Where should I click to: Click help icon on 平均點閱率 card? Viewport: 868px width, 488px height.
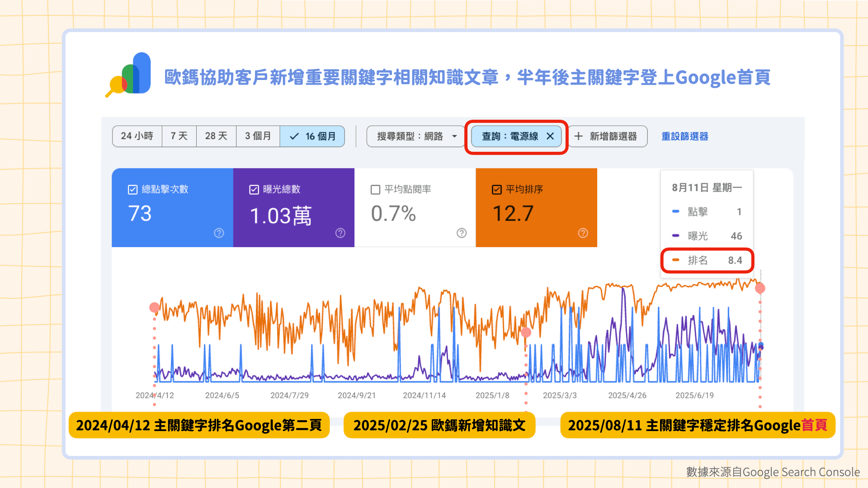462,233
